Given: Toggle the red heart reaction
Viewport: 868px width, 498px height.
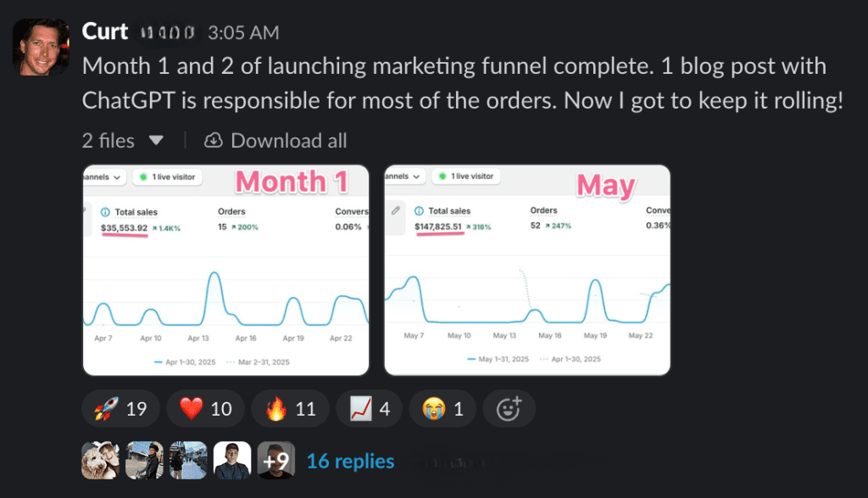Looking at the screenshot, I should 205,409.
